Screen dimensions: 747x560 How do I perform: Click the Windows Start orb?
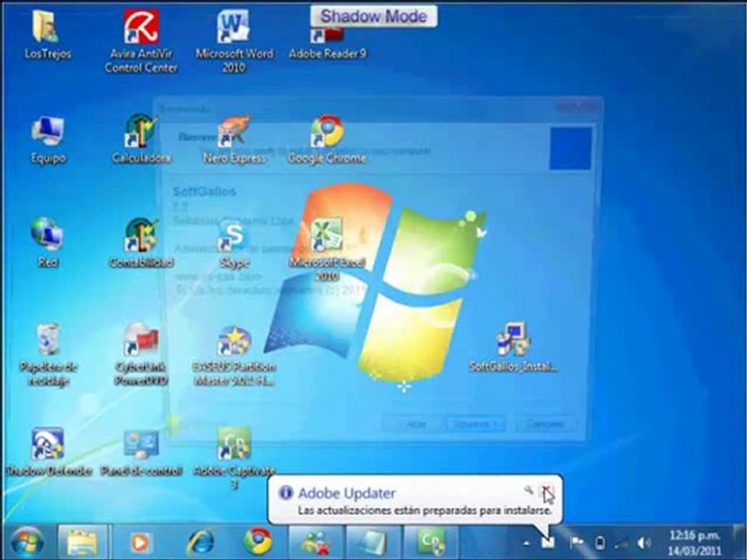point(27,542)
